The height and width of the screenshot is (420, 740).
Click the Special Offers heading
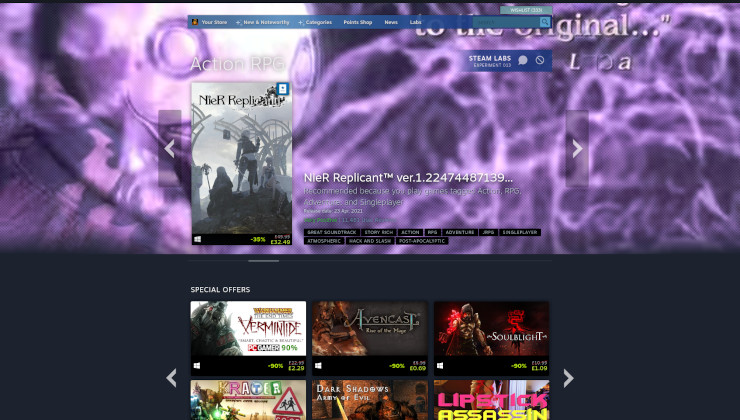(220, 289)
